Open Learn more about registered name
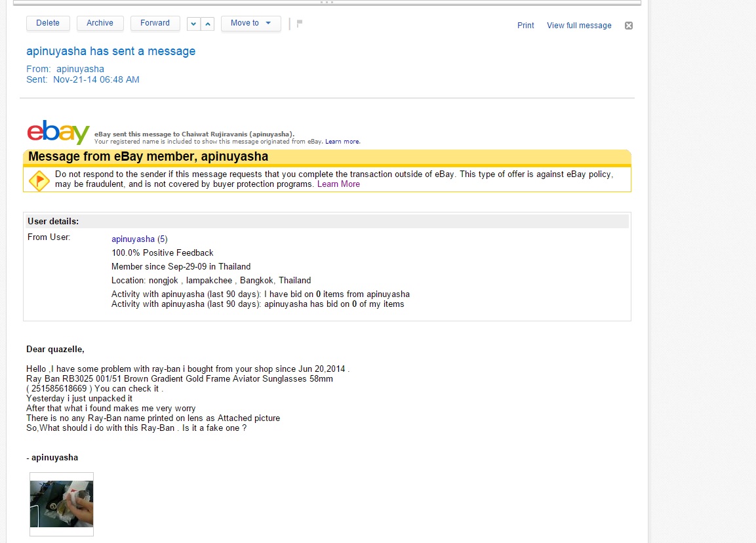Image resolution: width=756 pixels, height=543 pixels. [342, 142]
